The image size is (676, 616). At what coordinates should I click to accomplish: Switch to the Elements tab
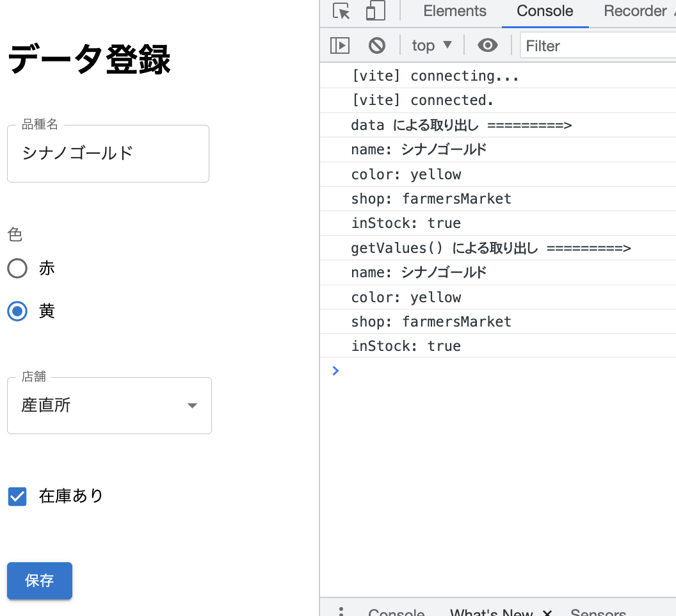[455, 11]
